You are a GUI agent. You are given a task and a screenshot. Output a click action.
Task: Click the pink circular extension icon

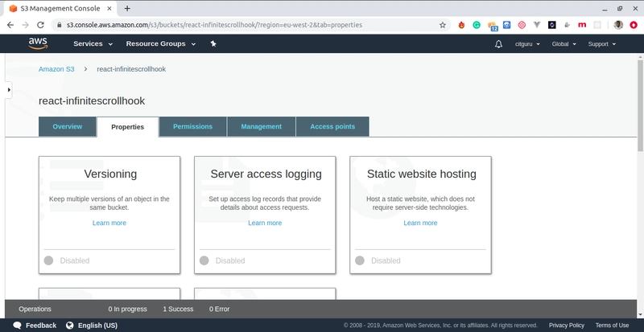tap(522, 25)
